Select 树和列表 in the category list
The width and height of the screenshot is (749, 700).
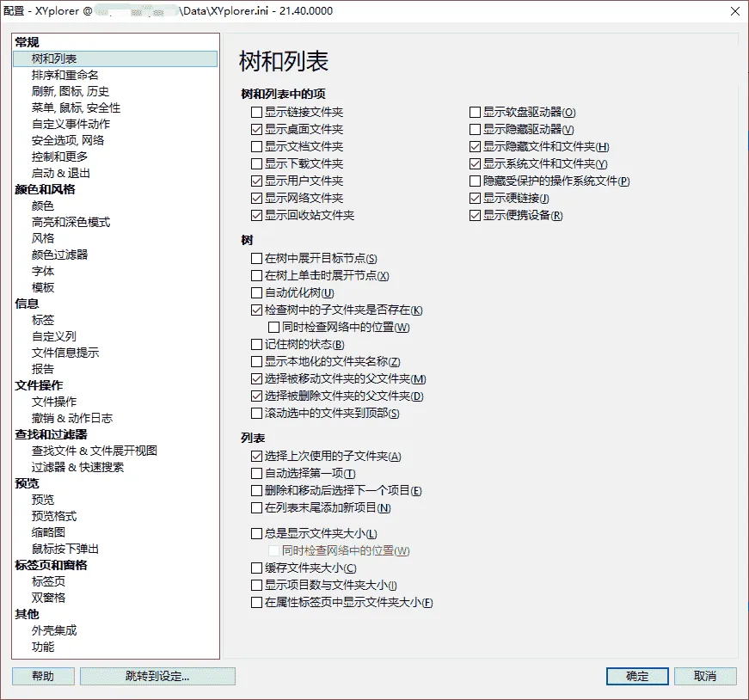(x=115, y=58)
